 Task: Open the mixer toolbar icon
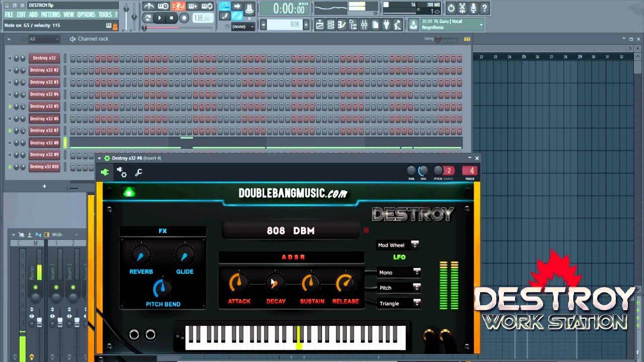364,25
